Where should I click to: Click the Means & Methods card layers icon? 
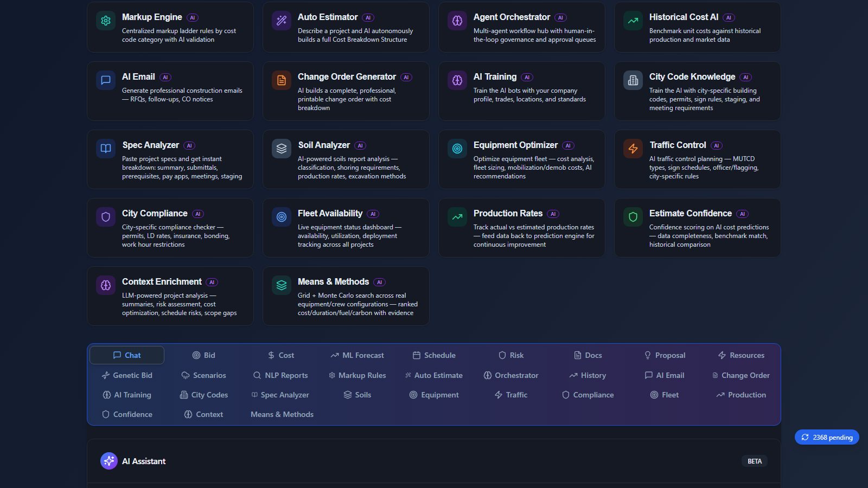(x=282, y=285)
